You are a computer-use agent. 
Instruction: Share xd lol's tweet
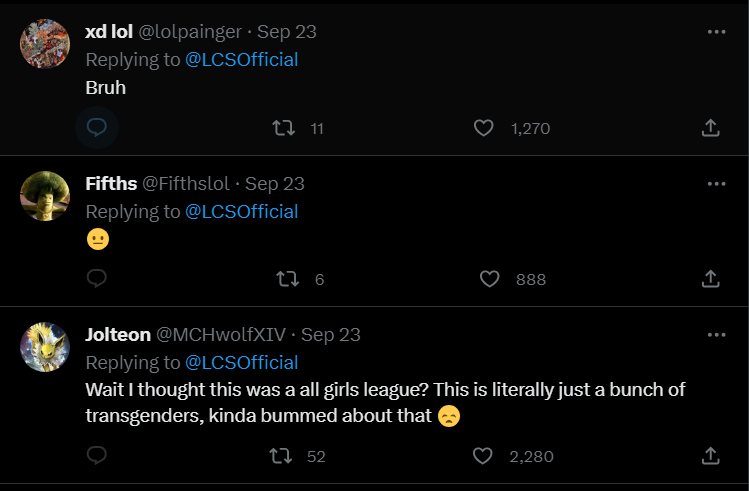click(x=710, y=128)
